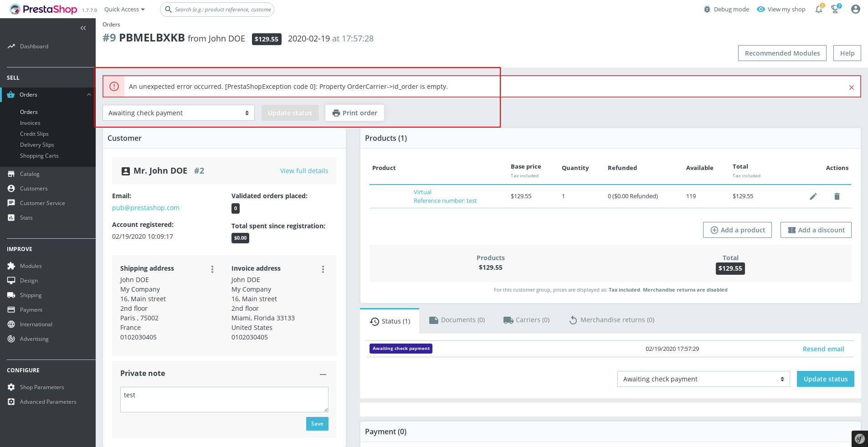
Task: Open Credit Slips submenu item
Action: (x=34, y=134)
